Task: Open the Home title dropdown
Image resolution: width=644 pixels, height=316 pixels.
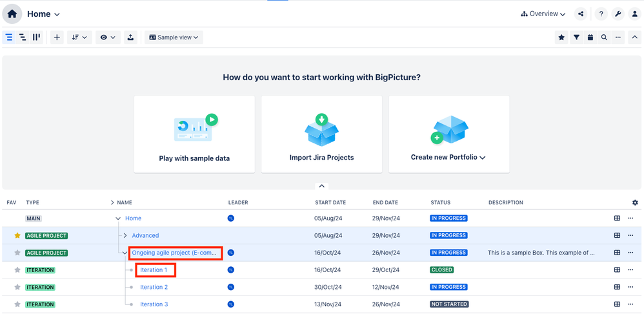Action: click(43, 14)
